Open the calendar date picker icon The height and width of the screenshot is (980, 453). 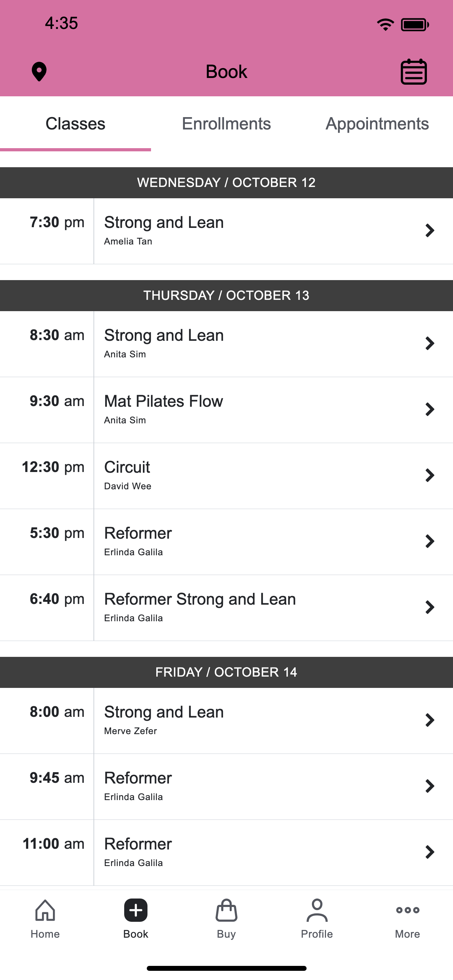tap(413, 72)
